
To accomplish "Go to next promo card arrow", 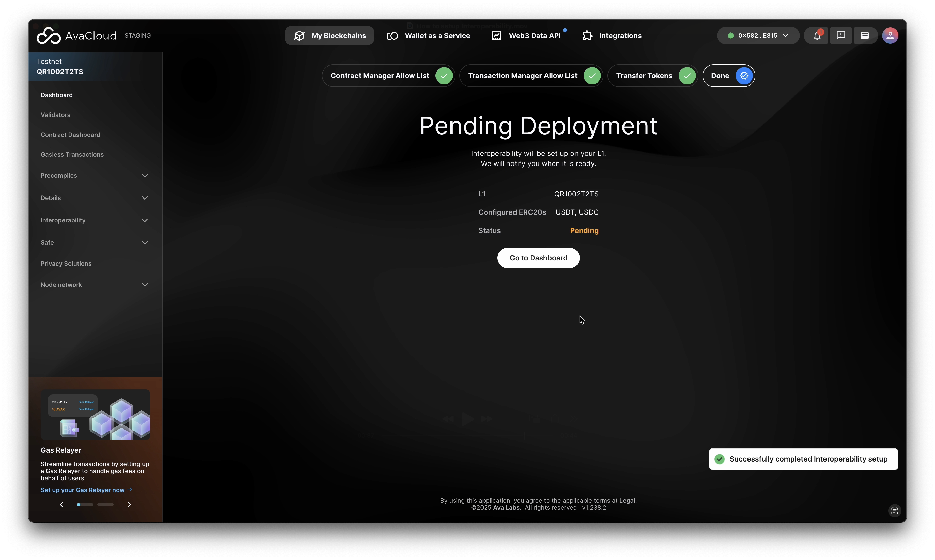I will [129, 504].
